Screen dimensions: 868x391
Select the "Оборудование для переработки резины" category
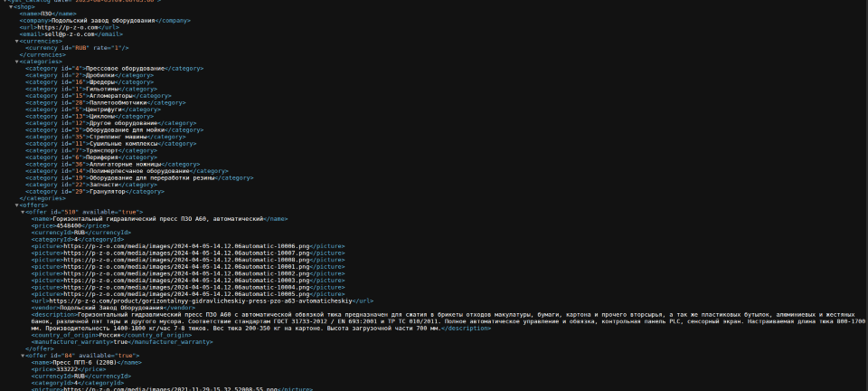click(x=152, y=177)
